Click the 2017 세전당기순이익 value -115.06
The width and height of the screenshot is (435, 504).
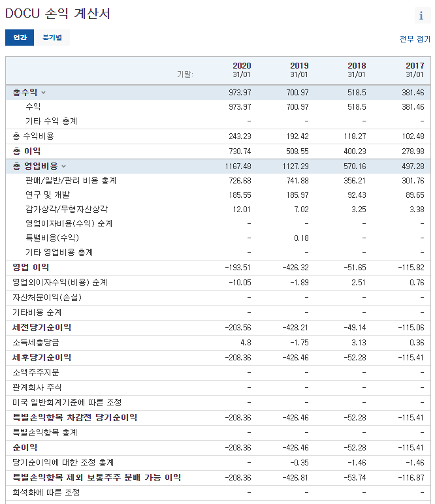coord(411,328)
